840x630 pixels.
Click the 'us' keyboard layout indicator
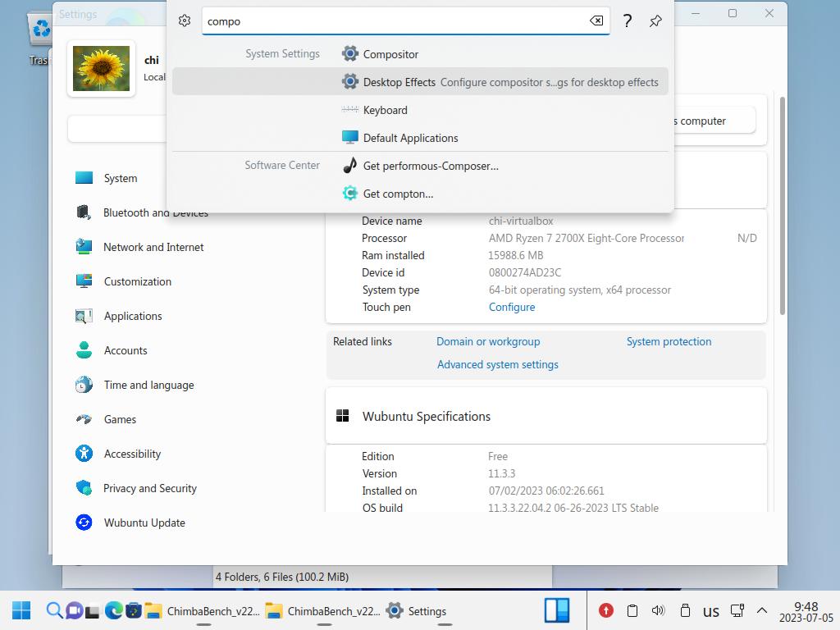711,610
